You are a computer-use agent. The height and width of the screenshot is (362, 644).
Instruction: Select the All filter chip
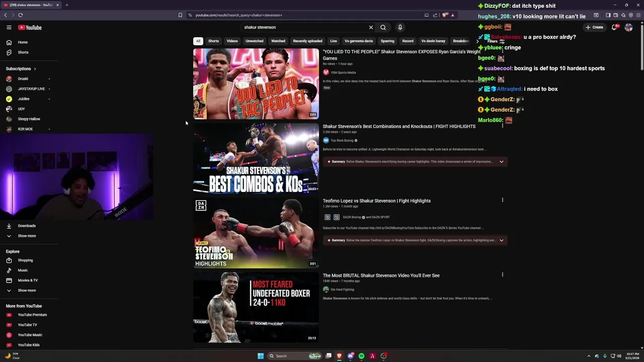198,41
